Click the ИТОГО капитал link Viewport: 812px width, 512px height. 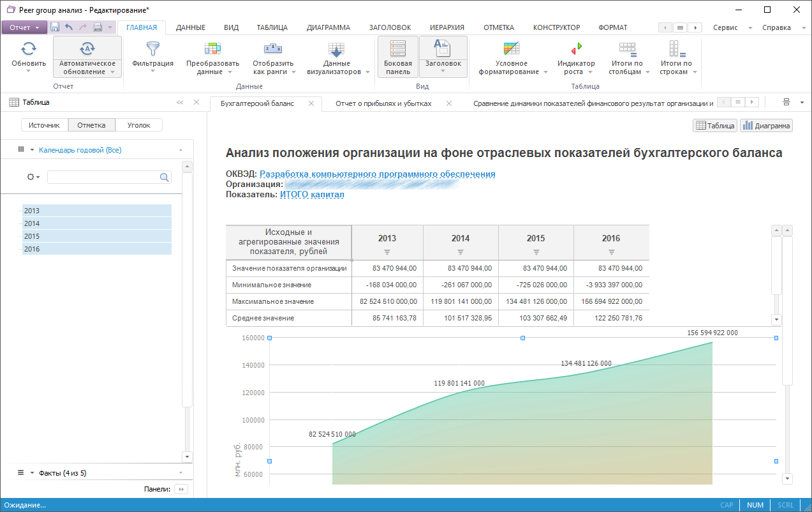click(x=312, y=195)
